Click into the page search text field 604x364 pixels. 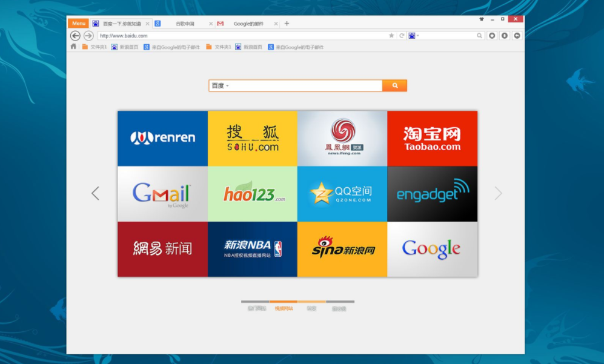[306, 85]
